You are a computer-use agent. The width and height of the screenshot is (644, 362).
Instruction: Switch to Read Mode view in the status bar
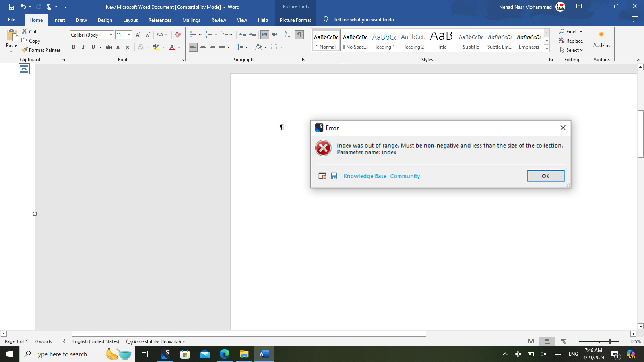coord(531,341)
